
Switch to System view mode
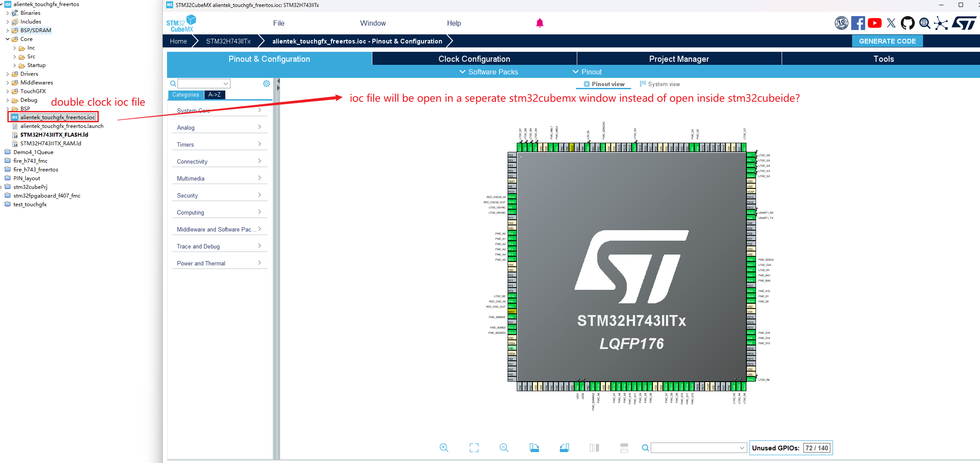(659, 84)
